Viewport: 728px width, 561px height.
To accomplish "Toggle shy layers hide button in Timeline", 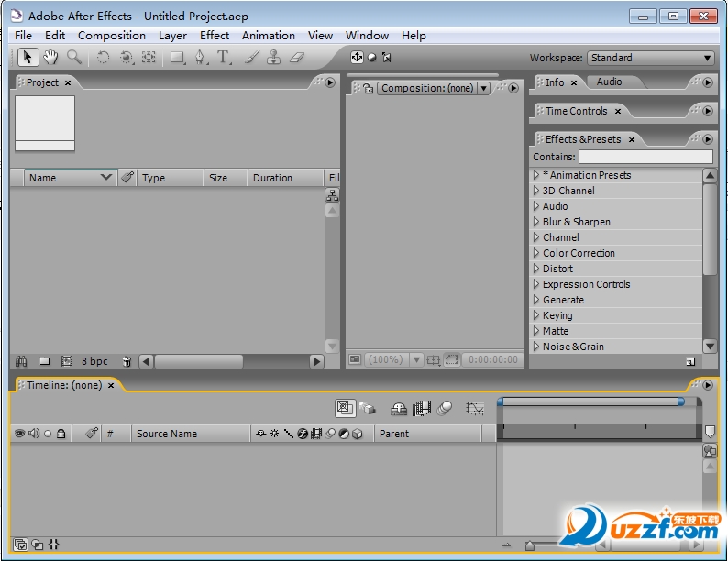I will click(x=398, y=408).
